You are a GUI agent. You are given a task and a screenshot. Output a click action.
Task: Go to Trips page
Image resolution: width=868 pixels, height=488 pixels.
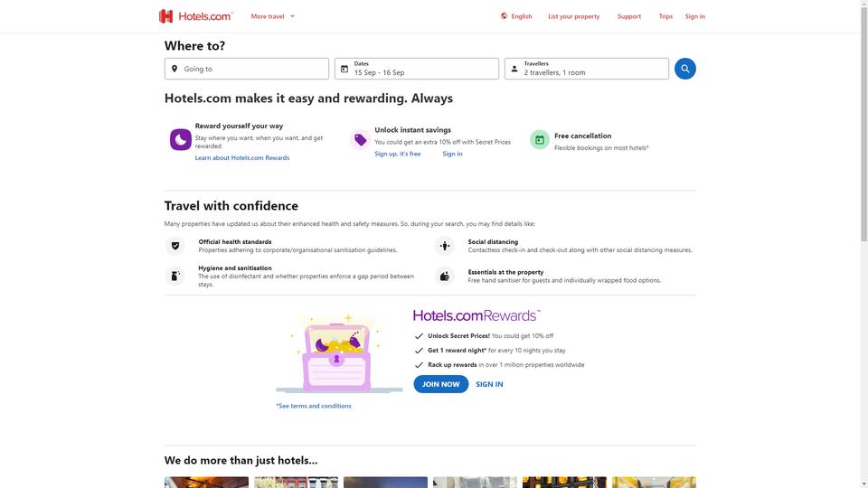[665, 16]
